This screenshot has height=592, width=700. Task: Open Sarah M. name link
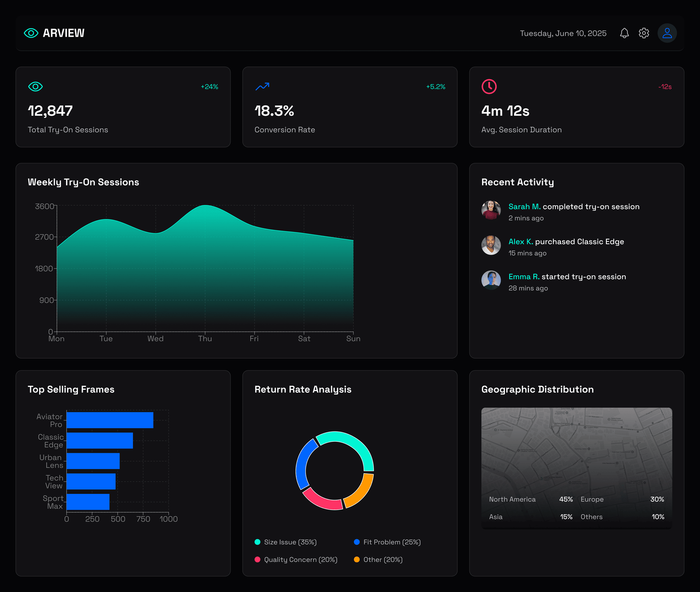(524, 207)
